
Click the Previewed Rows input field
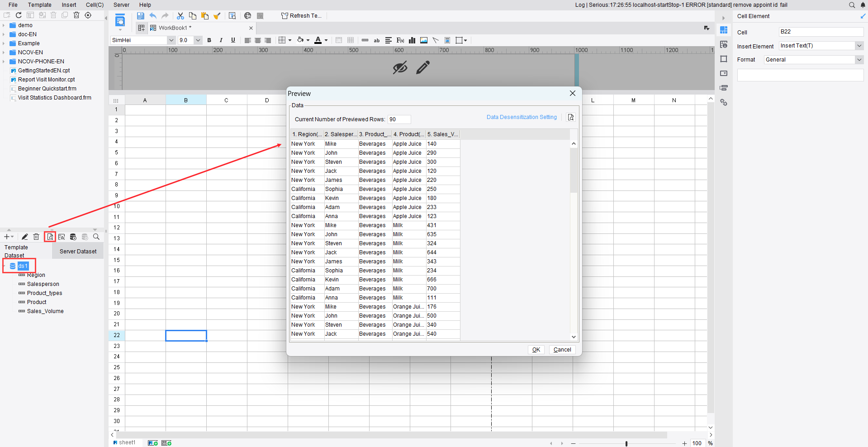(399, 119)
